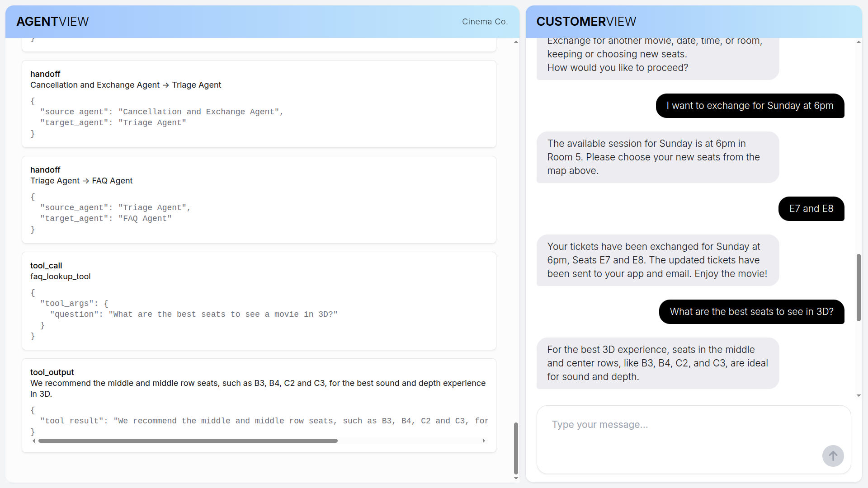Click the send message arrow button

tap(833, 456)
